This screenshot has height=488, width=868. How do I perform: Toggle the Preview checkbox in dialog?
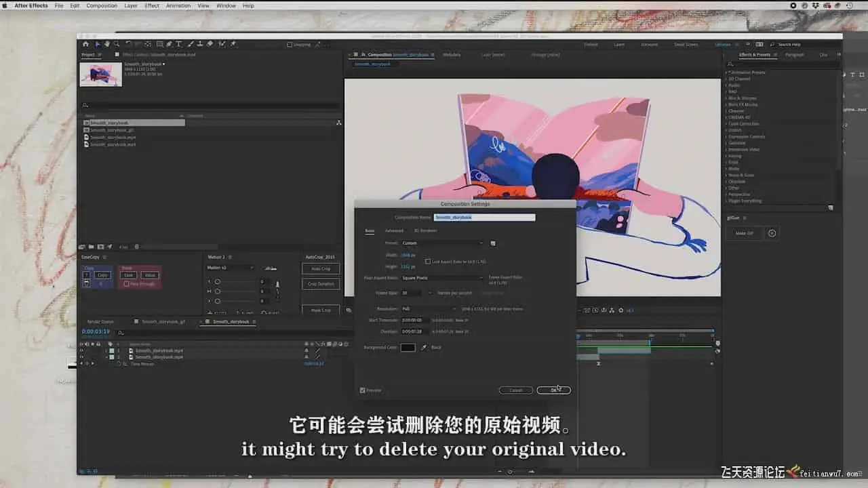pyautogui.click(x=363, y=390)
